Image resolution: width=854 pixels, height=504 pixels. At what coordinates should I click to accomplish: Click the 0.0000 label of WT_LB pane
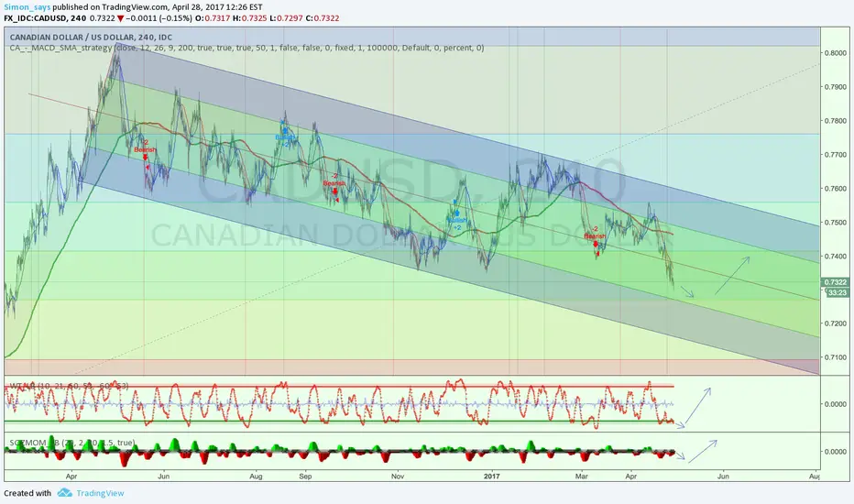836,404
